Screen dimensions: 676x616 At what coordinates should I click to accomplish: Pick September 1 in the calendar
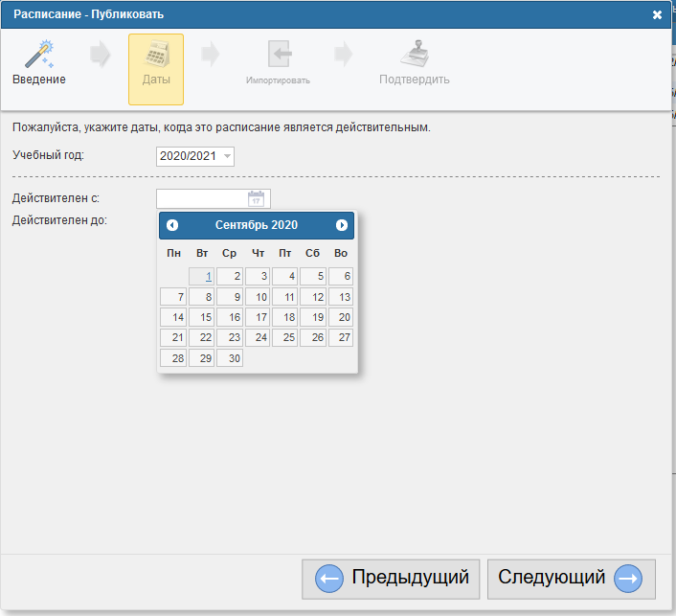(x=202, y=276)
